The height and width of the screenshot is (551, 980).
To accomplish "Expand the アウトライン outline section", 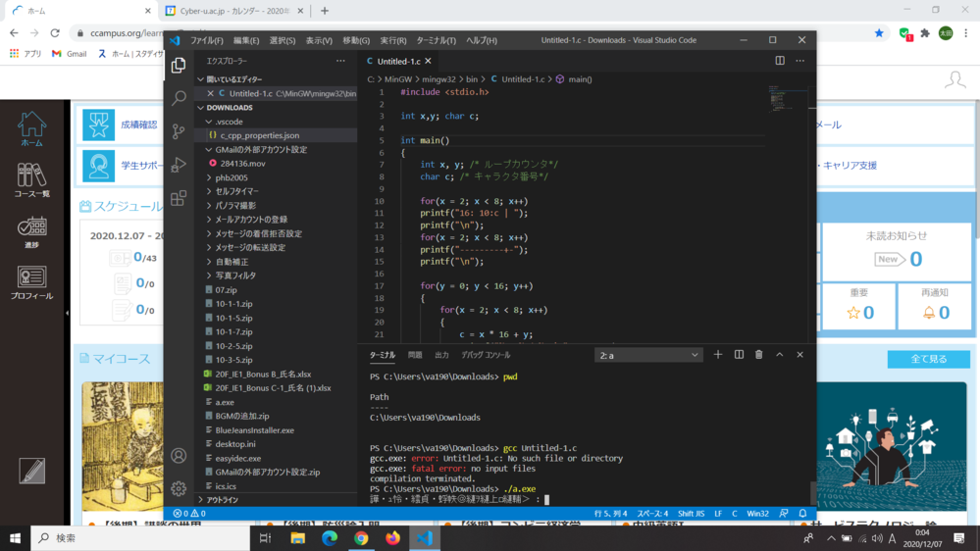I will click(222, 500).
